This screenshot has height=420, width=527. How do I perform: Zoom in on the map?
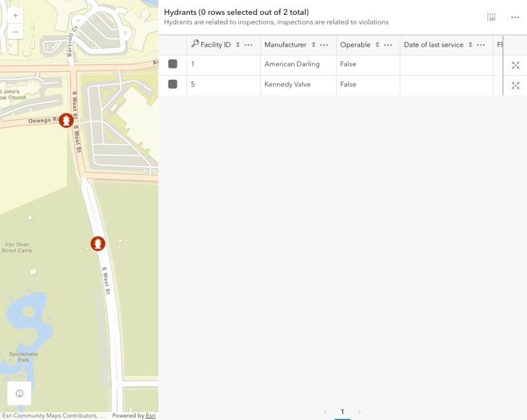pos(16,15)
